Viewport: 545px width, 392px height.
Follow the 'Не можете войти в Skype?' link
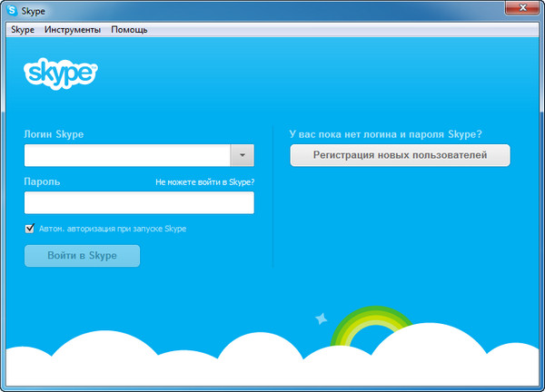click(204, 181)
